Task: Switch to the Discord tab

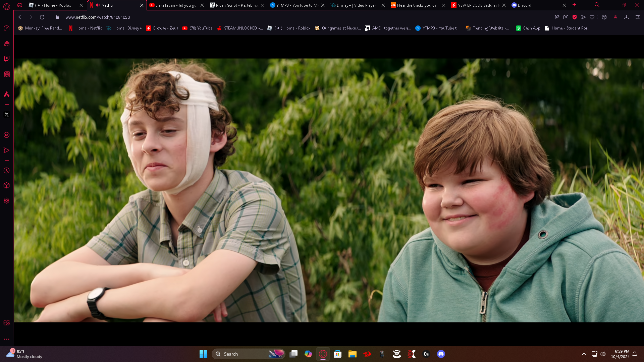Action: pyautogui.click(x=539, y=5)
